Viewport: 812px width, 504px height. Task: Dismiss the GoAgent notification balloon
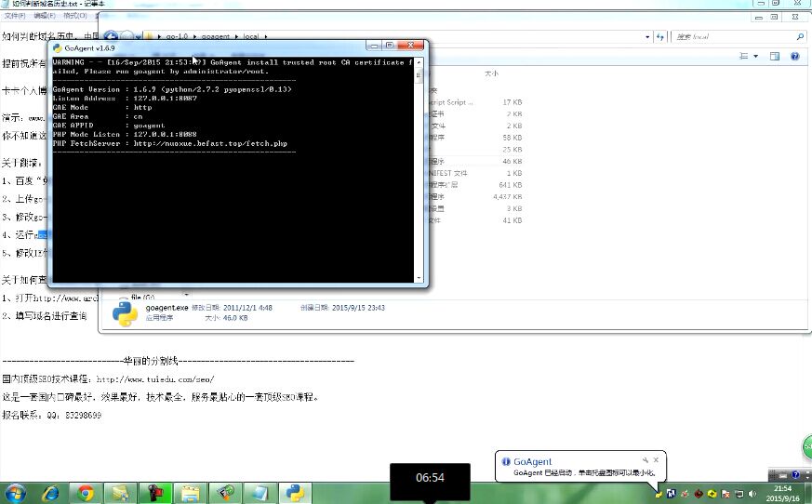tap(656, 460)
